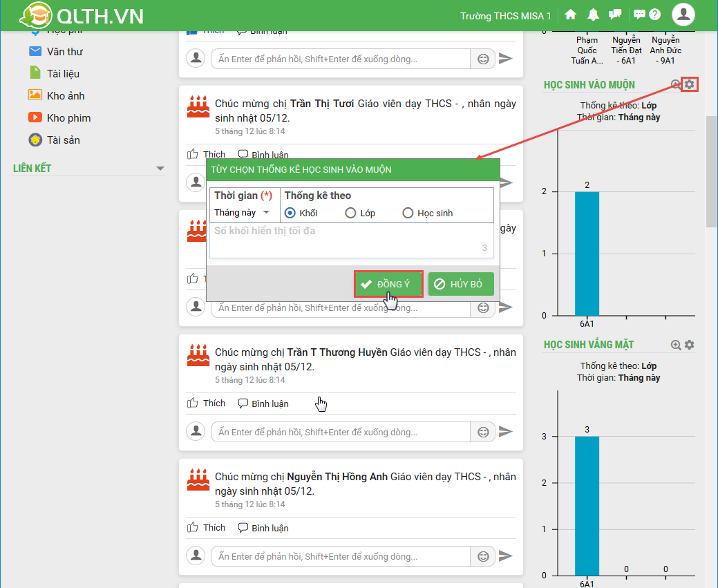The height and width of the screenshot is (588, 718).
Task: Click the Home icon in header
Action: [570, 15]
